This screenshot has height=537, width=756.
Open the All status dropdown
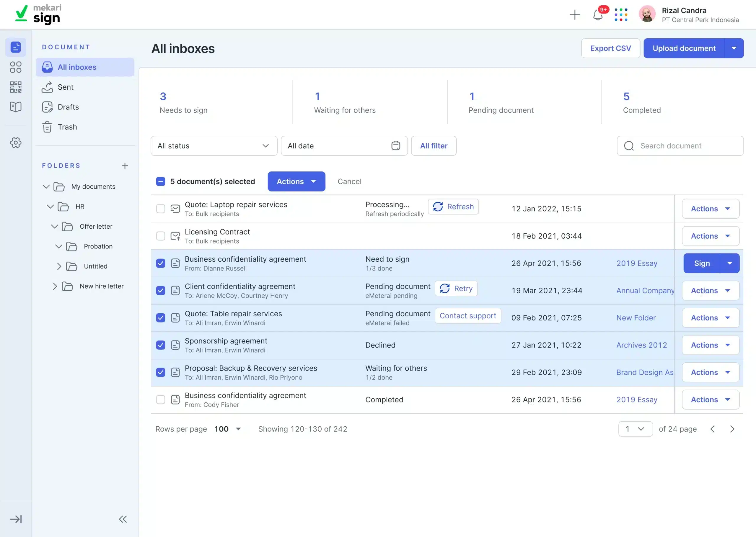coord(214,146)
